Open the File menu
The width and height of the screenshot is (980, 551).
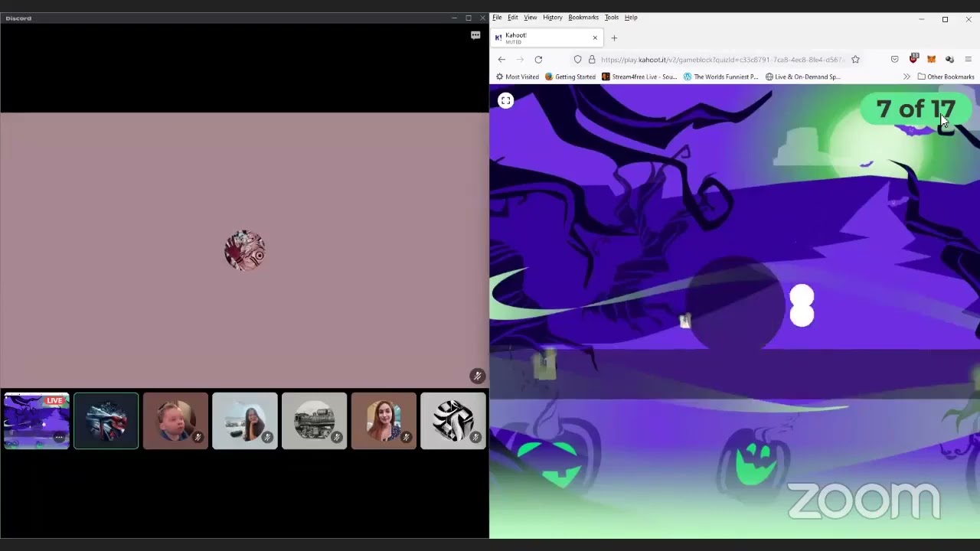pyautogui.click(x=497, y=18)
